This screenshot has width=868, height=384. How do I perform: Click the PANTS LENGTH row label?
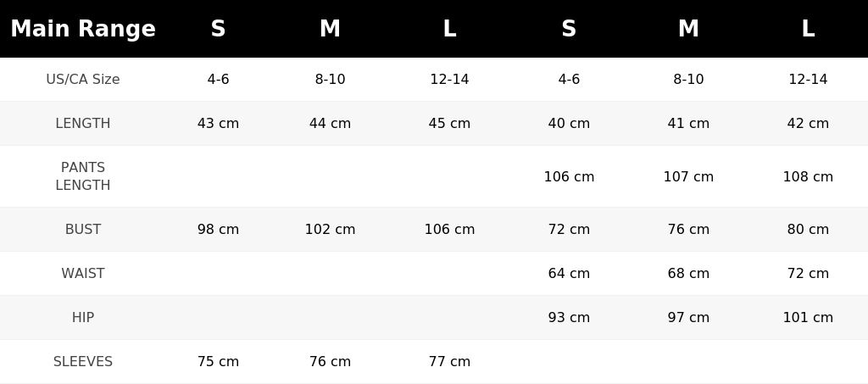click(x=83, y=176)
